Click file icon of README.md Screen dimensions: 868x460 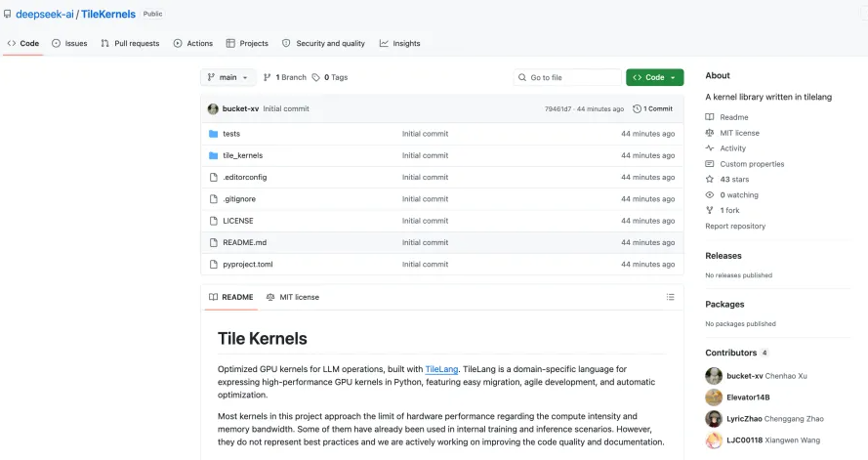coord(214,242)
